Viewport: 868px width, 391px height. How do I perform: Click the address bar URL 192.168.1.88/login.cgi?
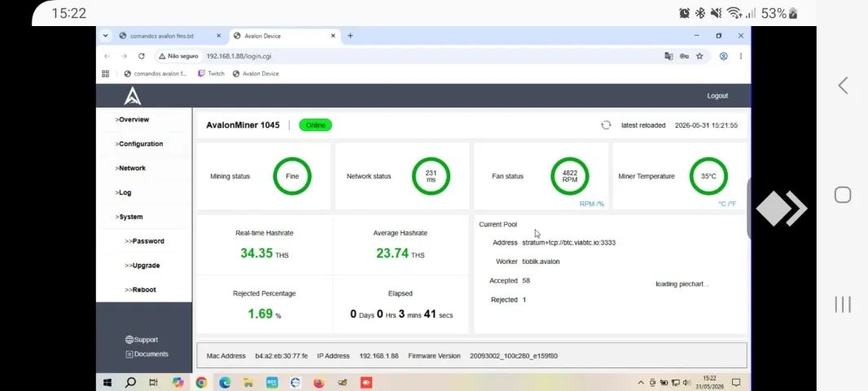point(239,56)
